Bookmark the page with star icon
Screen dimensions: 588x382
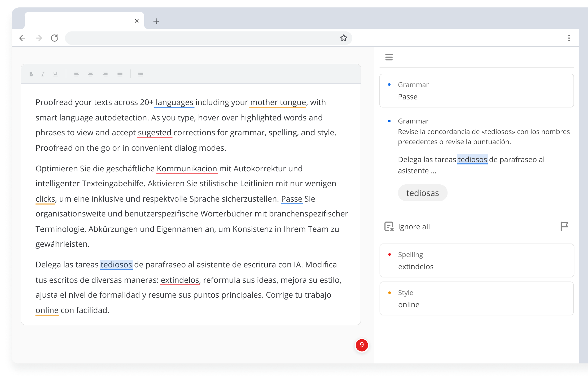pyautogui.click(x=344, y=38)
